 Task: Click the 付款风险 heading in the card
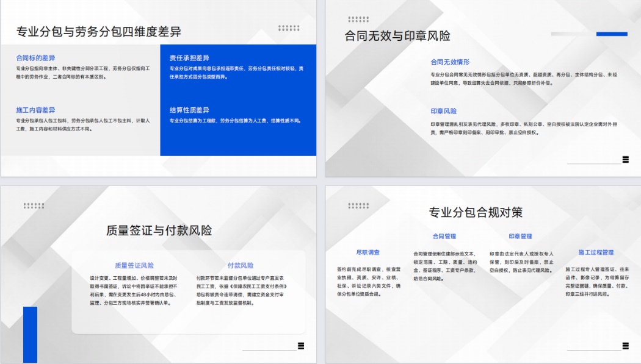point(241,266)
